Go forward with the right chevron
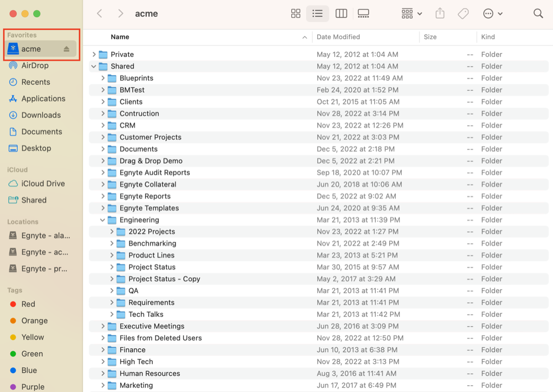The image size is (553, 392). [121, 14]
